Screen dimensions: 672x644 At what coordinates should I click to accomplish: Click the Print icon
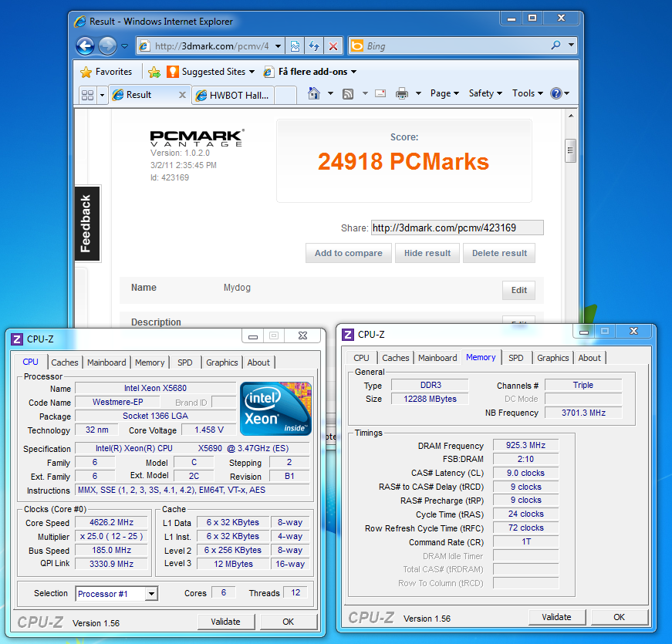point(401,93)
